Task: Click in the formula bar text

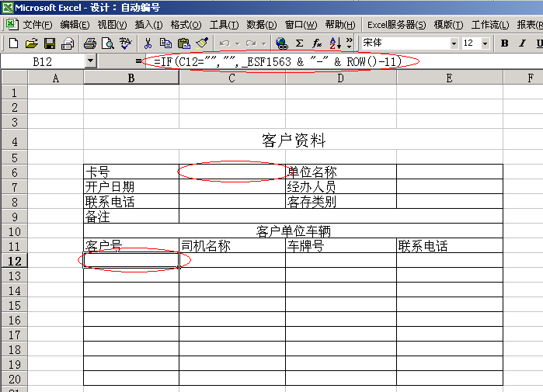Action: coord(278,62)
